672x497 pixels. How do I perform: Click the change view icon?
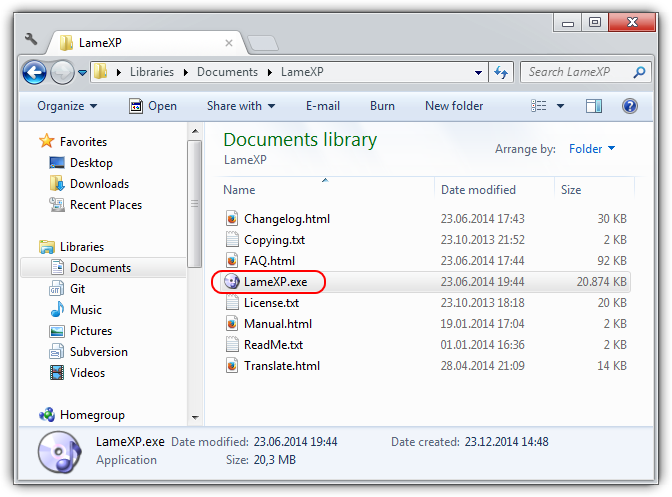click(x=538, y=106)
